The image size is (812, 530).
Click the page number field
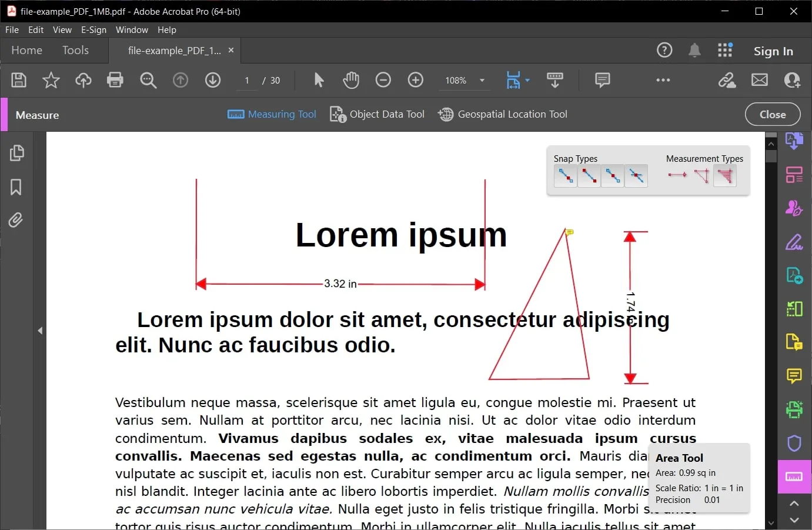[247, 81]
